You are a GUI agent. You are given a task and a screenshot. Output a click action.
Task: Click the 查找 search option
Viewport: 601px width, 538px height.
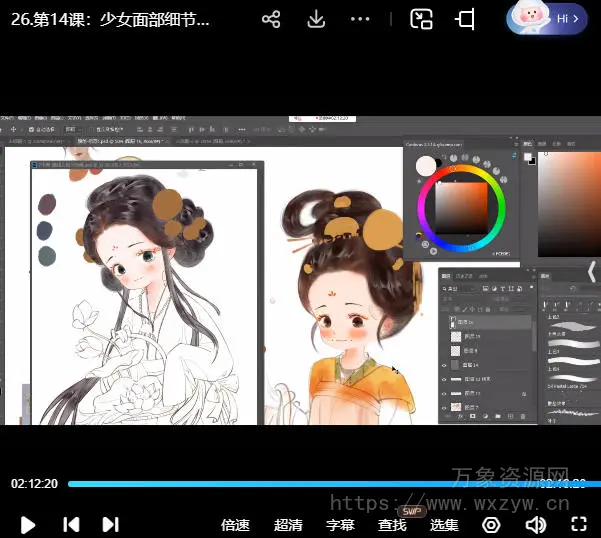[392, 525]
